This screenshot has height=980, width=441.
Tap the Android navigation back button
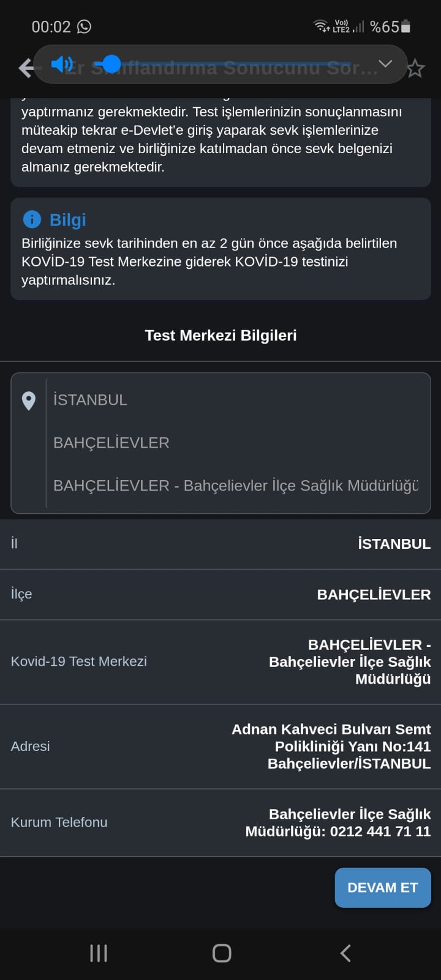pos(345,953)
